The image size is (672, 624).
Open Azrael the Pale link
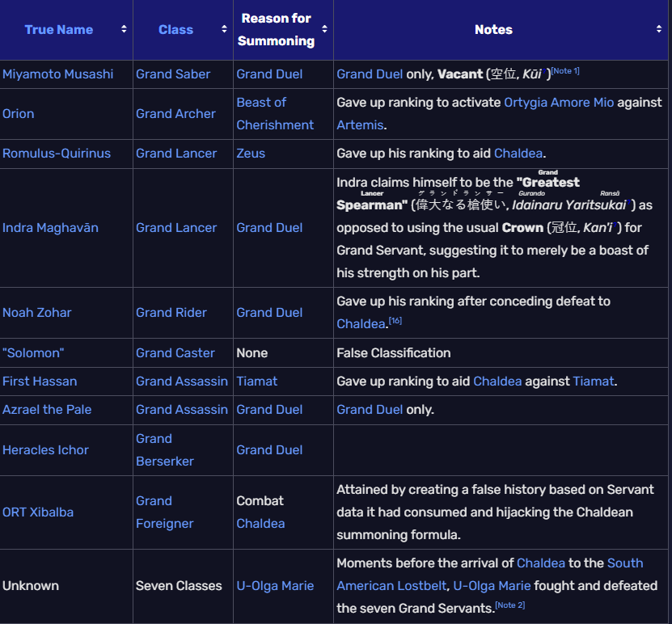coord(47,410)
